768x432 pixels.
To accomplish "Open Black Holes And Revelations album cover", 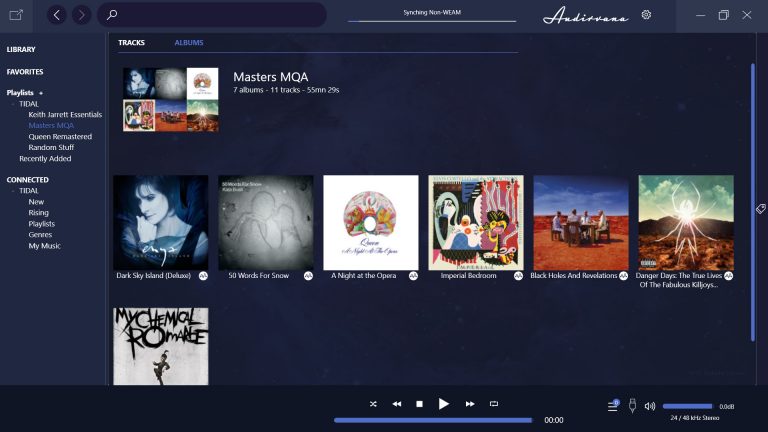I will 581,223.
